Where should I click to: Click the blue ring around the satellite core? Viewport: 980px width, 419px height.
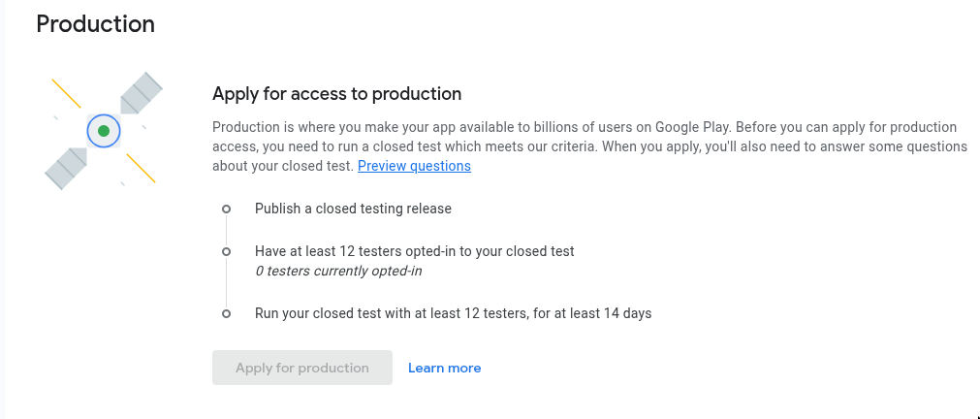coord(104,131)
